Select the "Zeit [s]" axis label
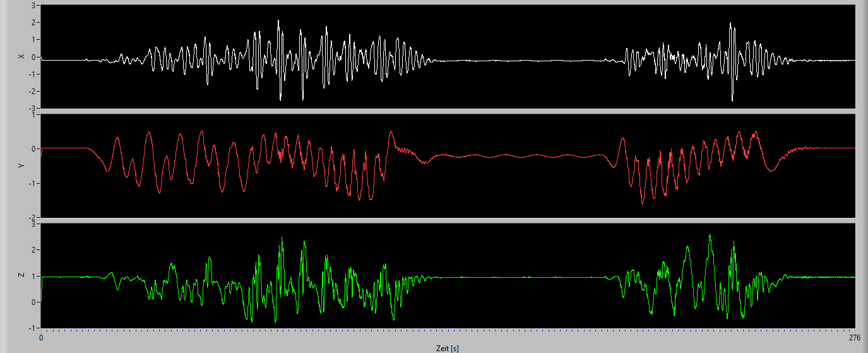This screenshot has width=868, height=353. [447, 348]
